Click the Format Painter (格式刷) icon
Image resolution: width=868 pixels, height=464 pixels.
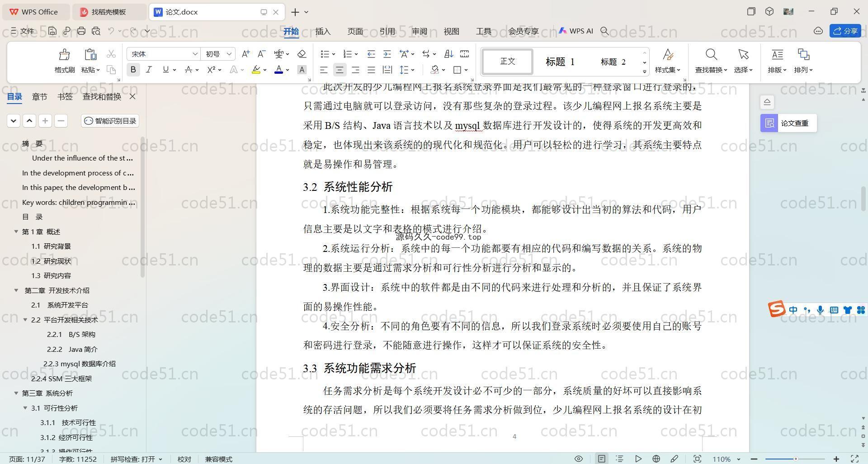[64, 55]
